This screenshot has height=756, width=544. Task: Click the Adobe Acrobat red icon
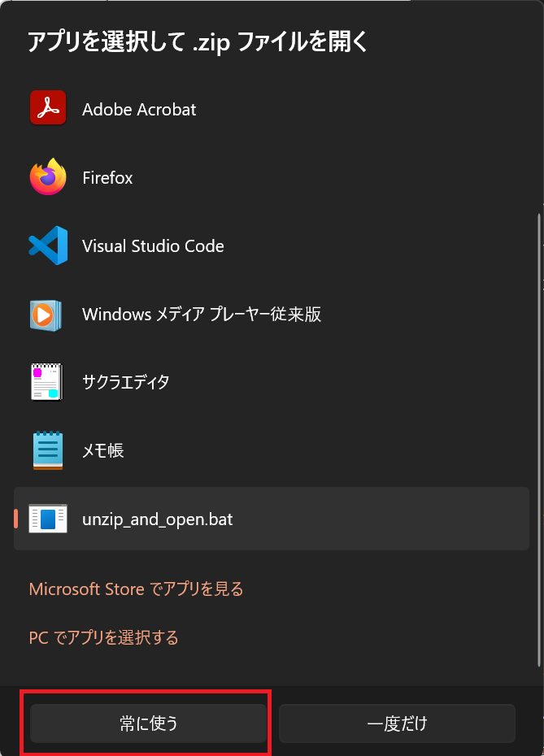(x=48, y=107)
